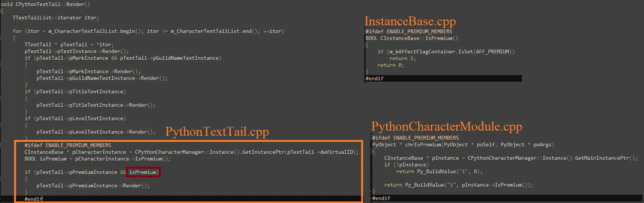Image resolution: width=644 pixels, height=203 pixels.
Task: Click the pPremiumInstance->Render() call
Action: (93, 186)
